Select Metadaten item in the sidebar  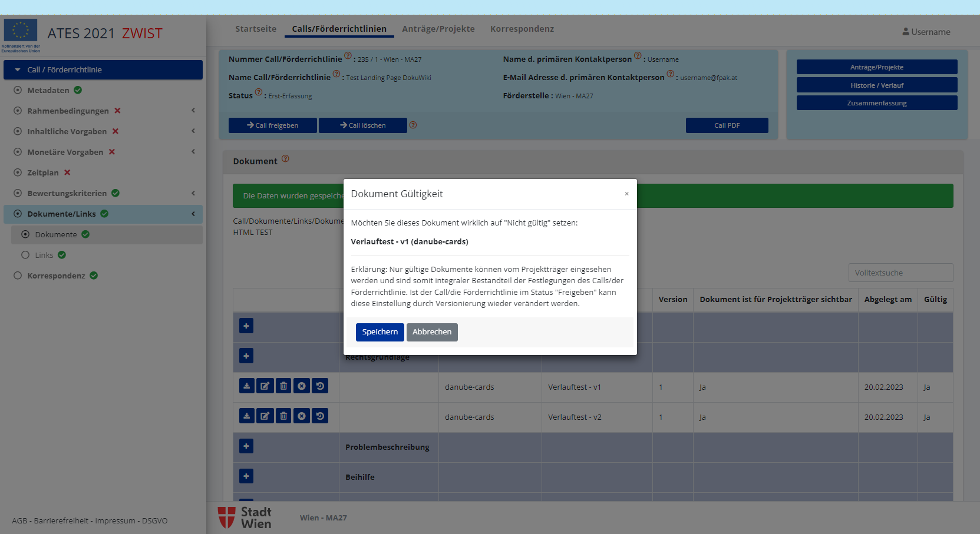point(48,90)
